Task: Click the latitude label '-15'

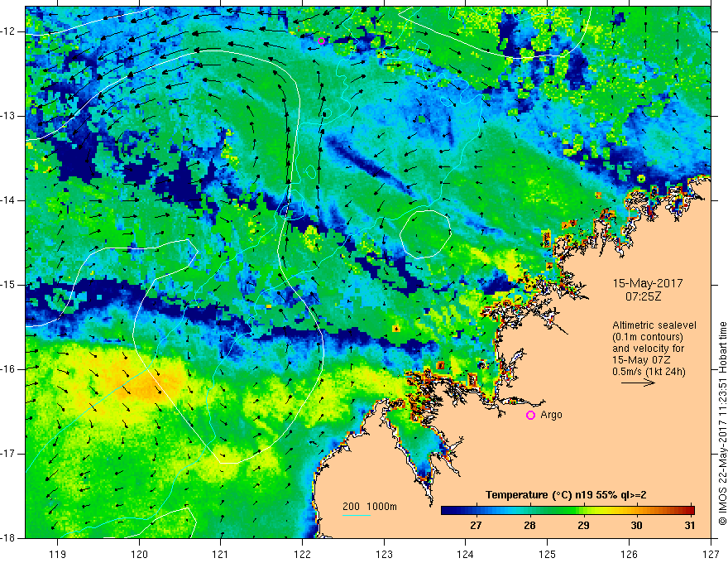Action: point(8,285)
